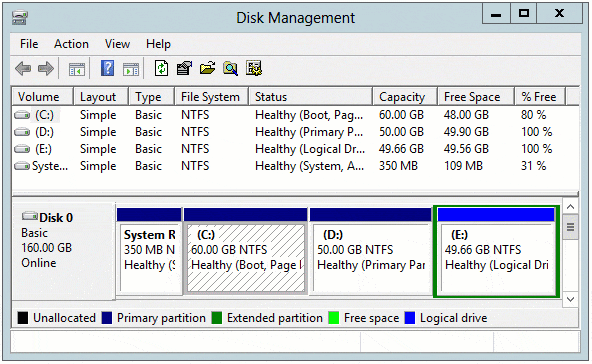This screenshot has height=364, width=592.
Task: Select the (E:) 49.66 GB logical drive block
Action: point(496,252)
